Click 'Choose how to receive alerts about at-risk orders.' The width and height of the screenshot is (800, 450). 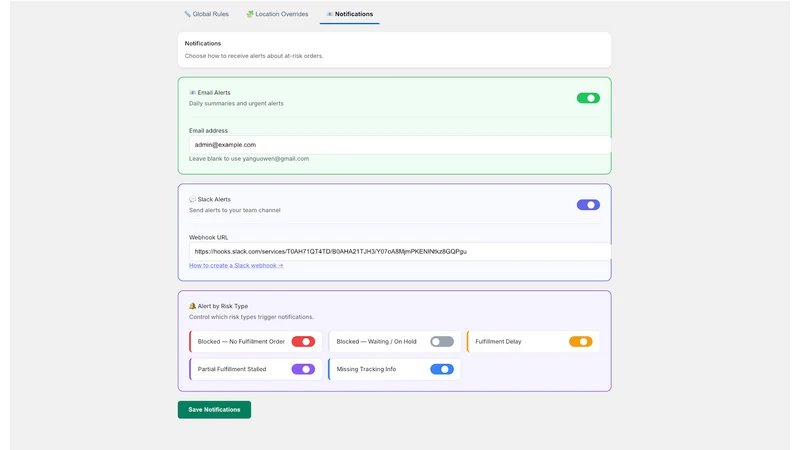[254, 56]
